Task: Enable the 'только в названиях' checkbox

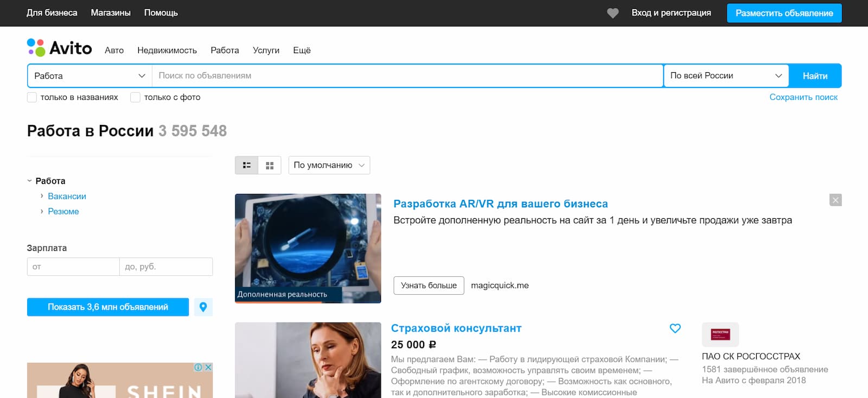Action: coord(32,97)
